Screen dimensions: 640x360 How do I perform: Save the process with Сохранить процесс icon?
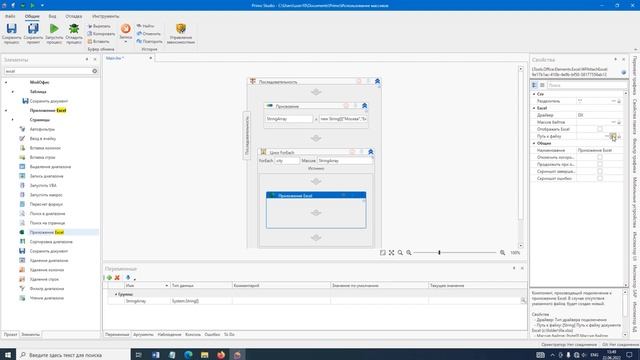[11, 33]
